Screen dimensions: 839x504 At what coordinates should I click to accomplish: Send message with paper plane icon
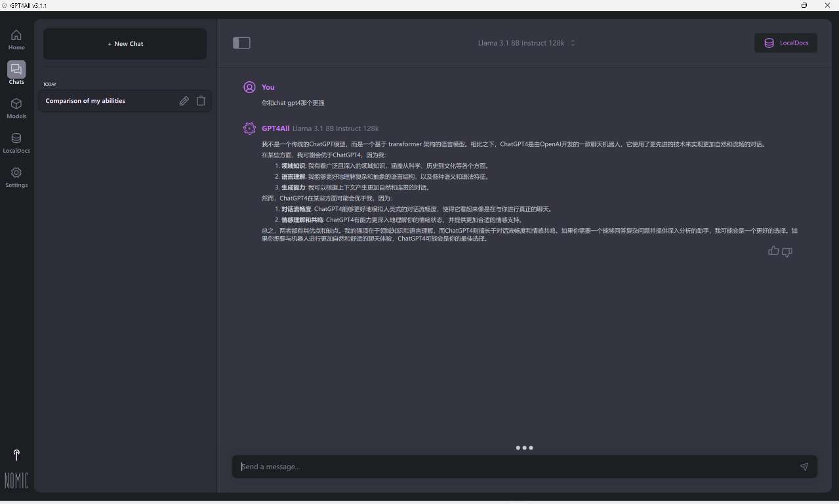(804, 467)
